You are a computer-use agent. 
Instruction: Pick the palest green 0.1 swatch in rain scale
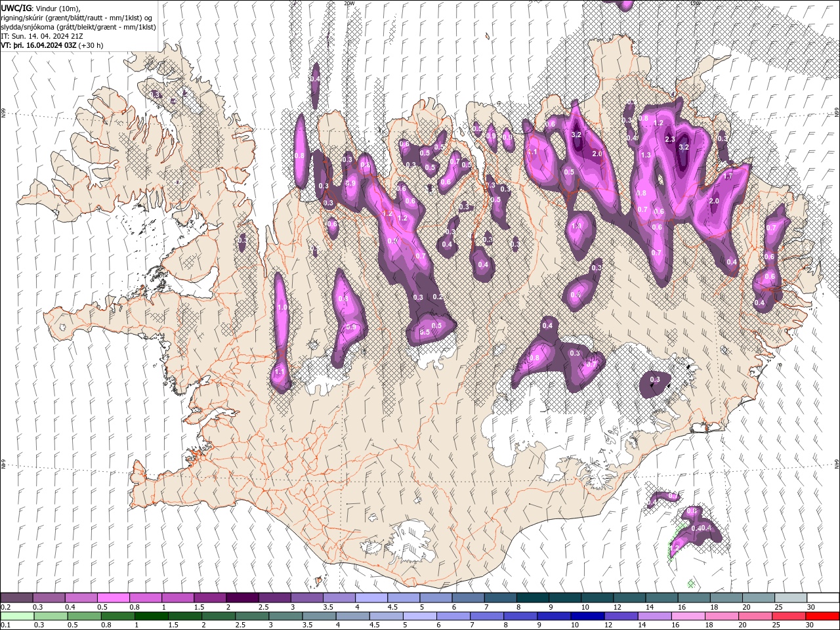coord(17,616)
